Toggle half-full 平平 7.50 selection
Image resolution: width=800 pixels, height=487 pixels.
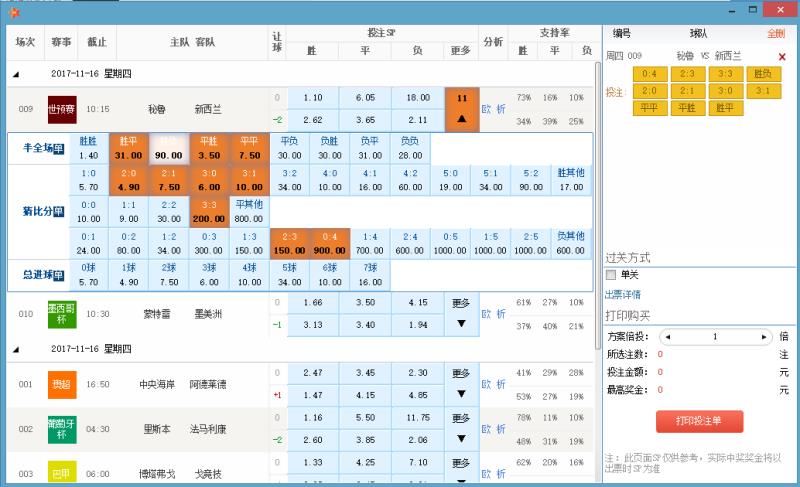click(249, 148)
